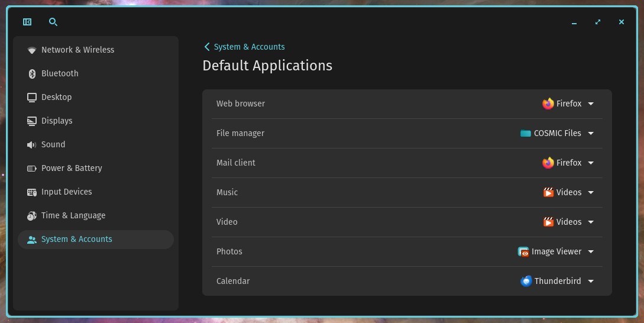Select System & Accounts sidebar entry
This screenshot has width=644, height=323.
coord(96,240)
